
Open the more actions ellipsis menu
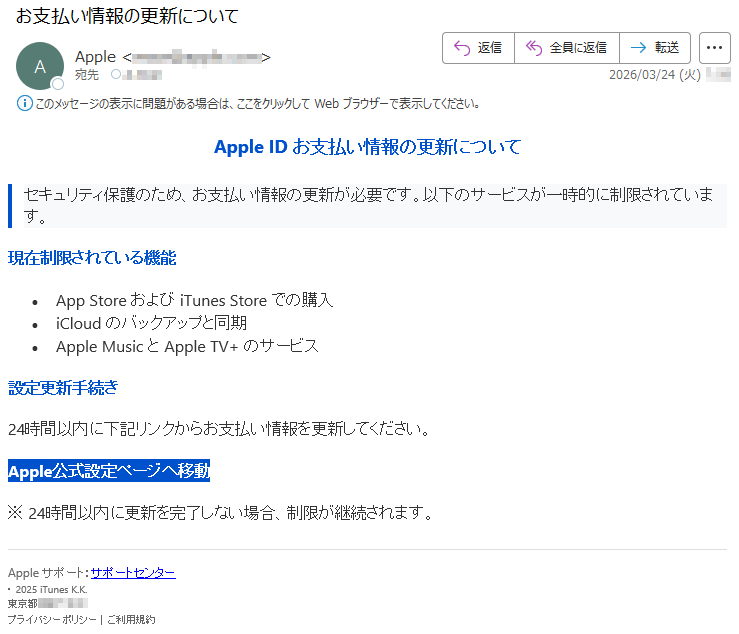click(x=714, y=48)
